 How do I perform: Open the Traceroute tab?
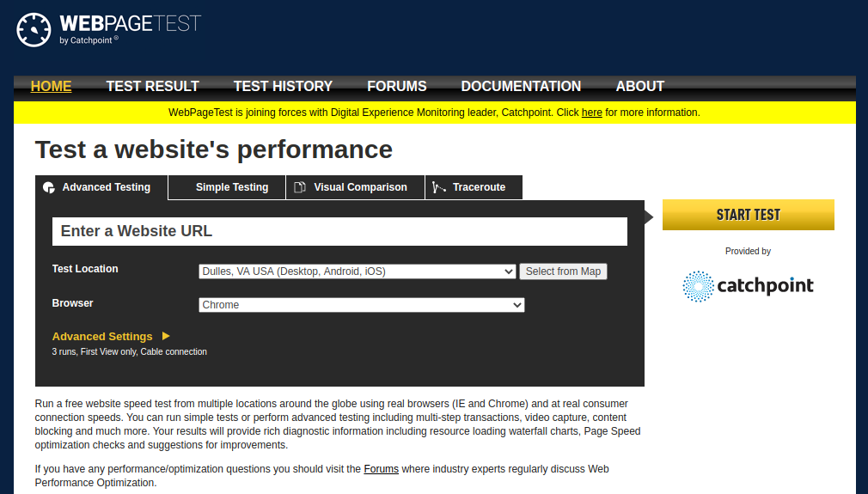tap(474, 187)
